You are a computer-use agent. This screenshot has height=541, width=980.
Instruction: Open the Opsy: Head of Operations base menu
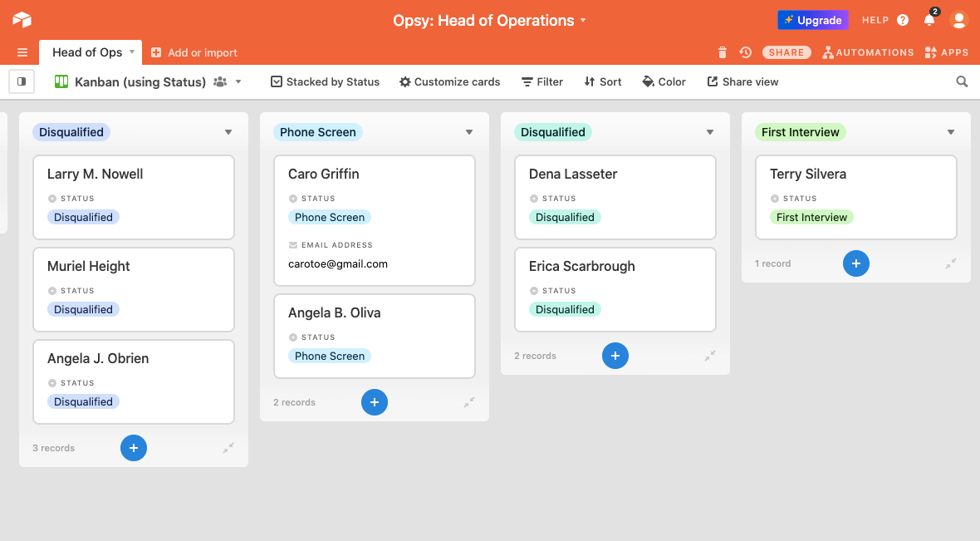click(489, 20)
